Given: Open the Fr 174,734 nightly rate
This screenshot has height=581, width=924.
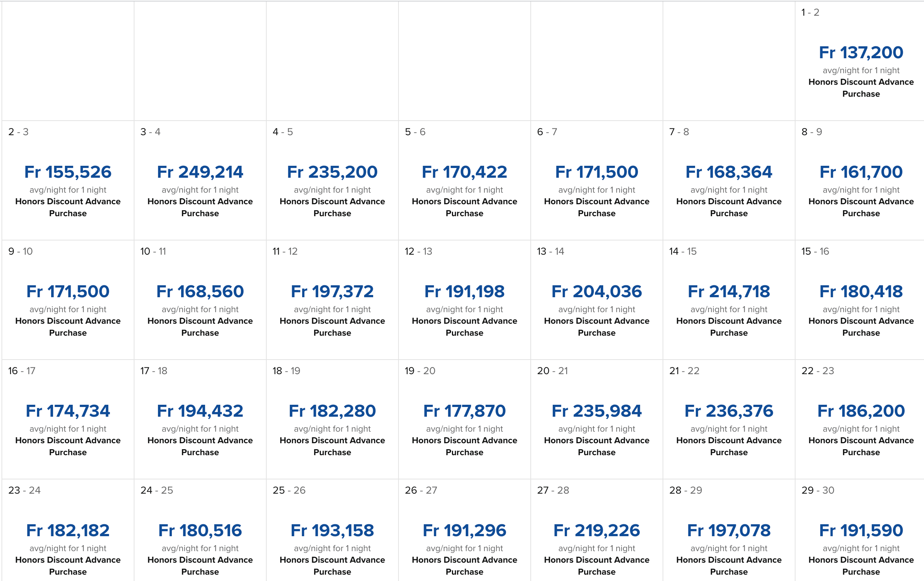Looking at the screenshot, I should pos(68,411).
